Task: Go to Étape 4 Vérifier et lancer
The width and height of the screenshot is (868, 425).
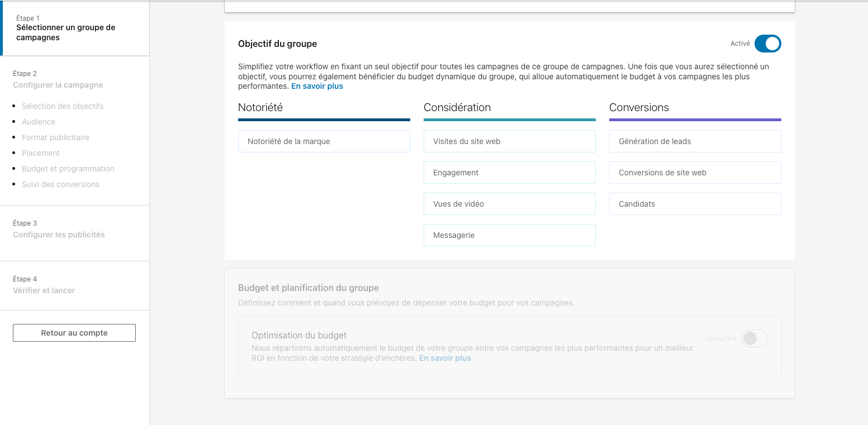Action: pyautogui.click(x=44, y=290)
